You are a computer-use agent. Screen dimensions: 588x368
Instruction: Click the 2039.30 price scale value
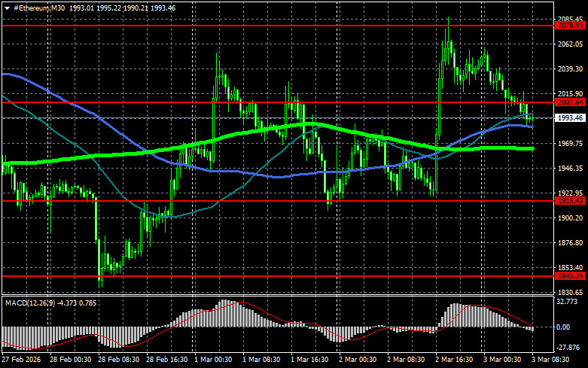[x=570, y=69]
